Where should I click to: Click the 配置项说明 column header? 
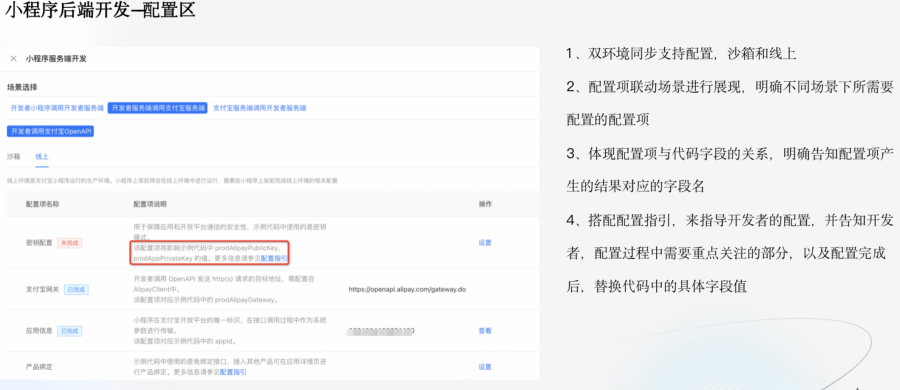coord(150,204)
